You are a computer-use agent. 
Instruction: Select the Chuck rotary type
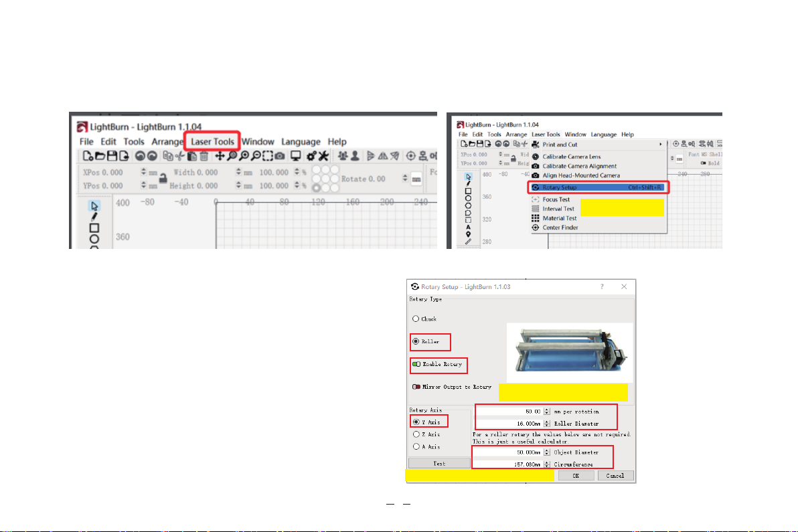(424, 319)
